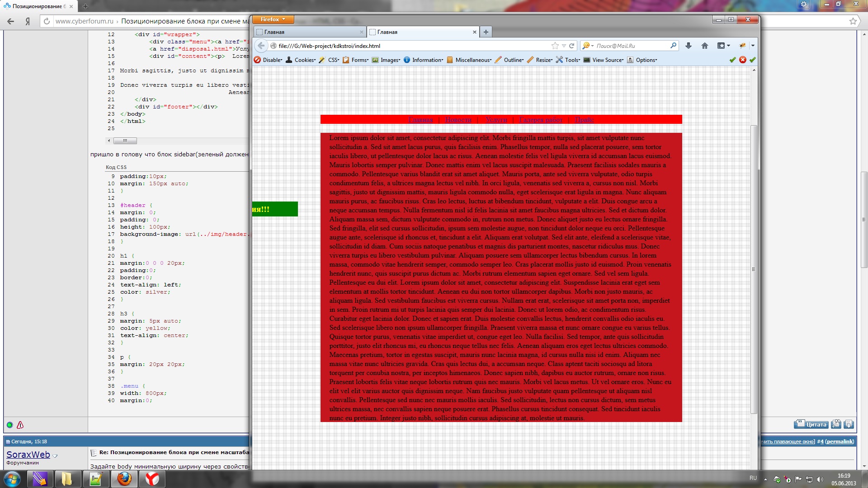Click the back arrow in Firefox

[x=261, y=46]
